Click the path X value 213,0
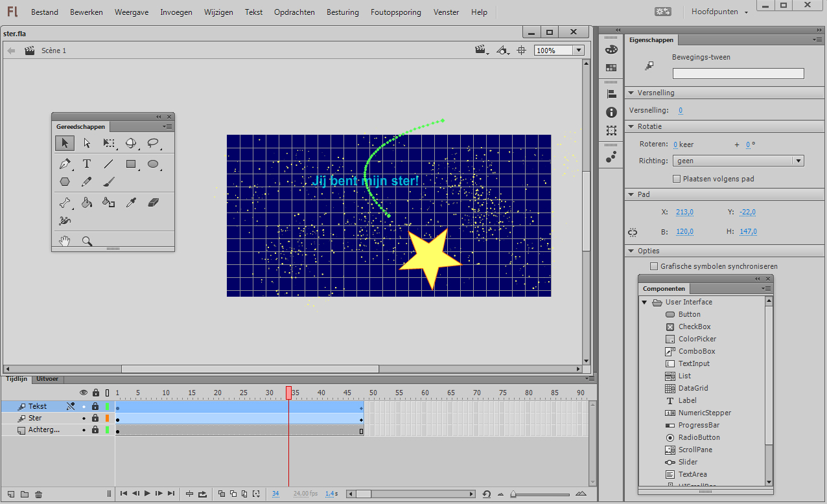Viewport: 827px width, 504px height. click(x=684, y=212)
